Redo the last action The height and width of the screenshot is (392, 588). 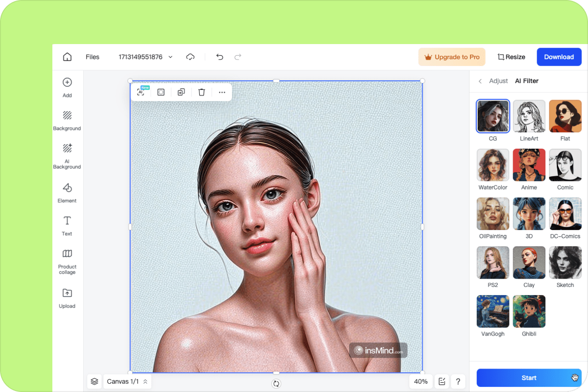[x=238, y=57]
